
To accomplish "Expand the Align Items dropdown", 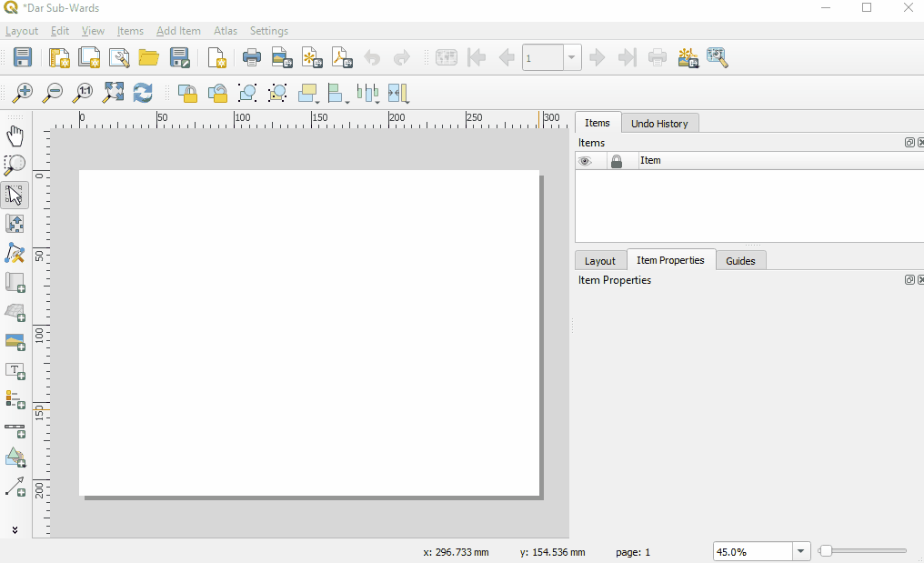I will tap(347, 101).
